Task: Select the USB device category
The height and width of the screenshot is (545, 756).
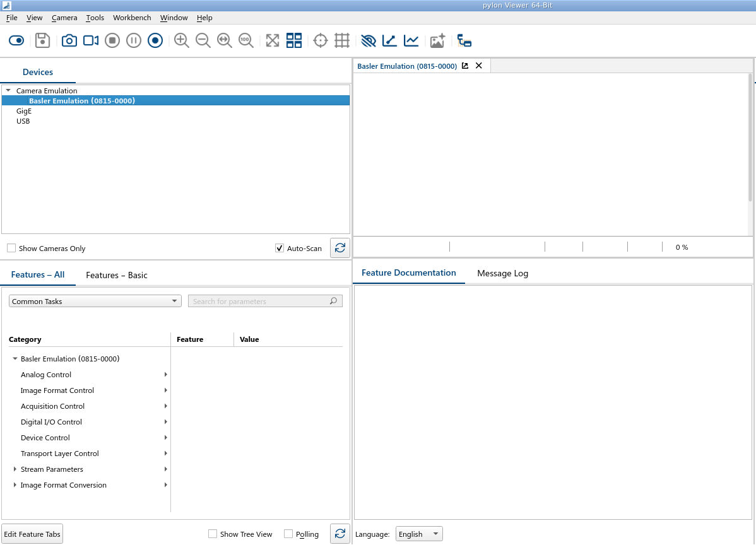Action: (x=23, y=121)
